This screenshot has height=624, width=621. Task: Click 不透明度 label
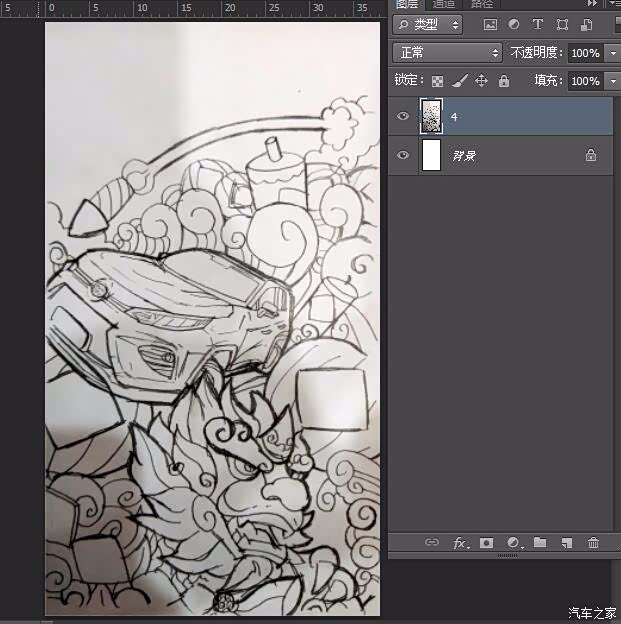tap(536, 53)
